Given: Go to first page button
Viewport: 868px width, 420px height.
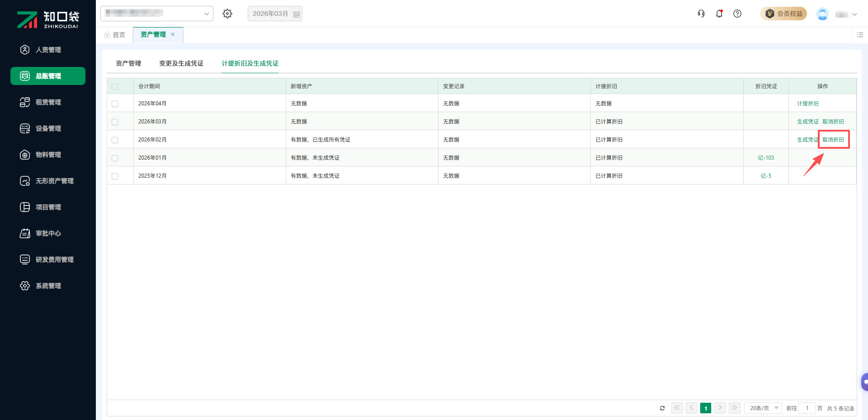Looking at the screenshot, I should 677,408.
